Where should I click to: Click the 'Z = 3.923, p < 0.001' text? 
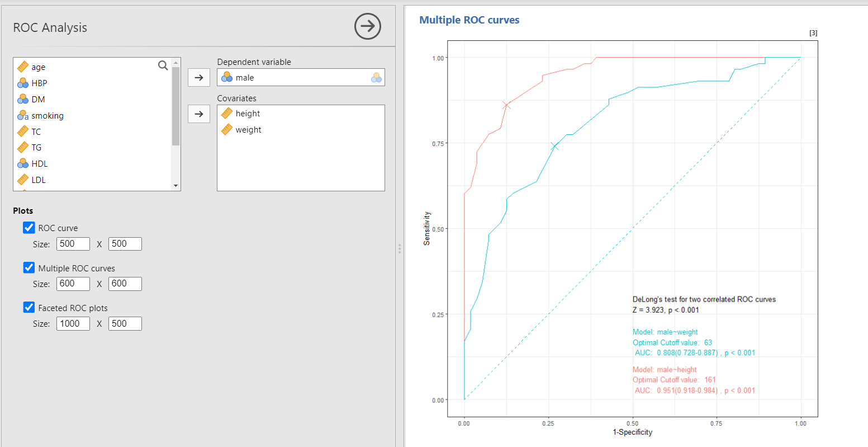666,309
